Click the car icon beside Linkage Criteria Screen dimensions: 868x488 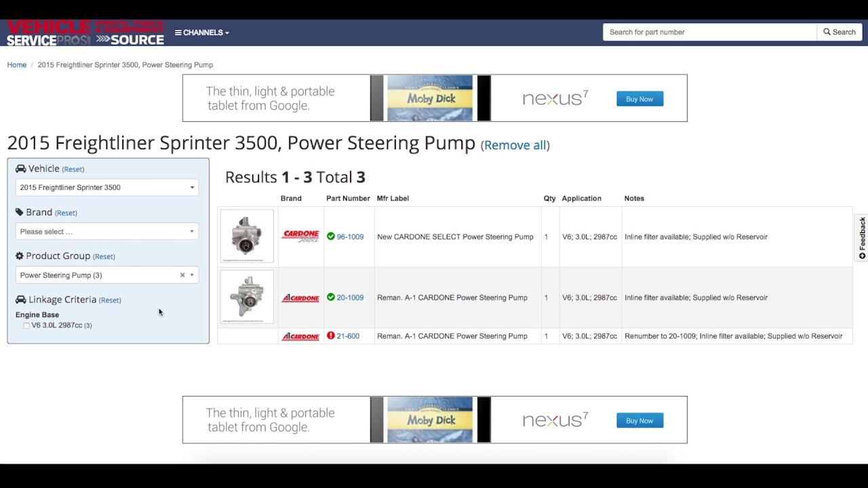point(20,300)
